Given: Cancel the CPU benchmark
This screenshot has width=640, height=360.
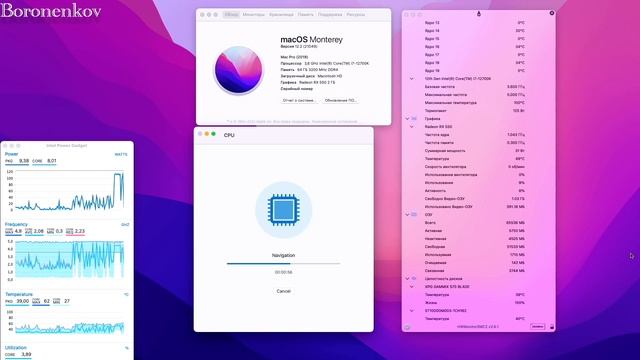Looking at the screenshot, I should click(283, 291).
